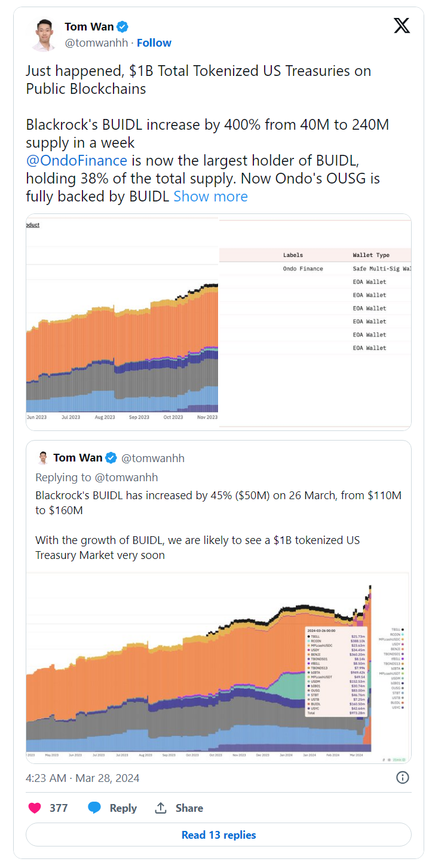This screenshot has width=426, height=868.
Task: Open the 4:23 AM Mar 28, 2024 timestamp
Action: (82, 778)
